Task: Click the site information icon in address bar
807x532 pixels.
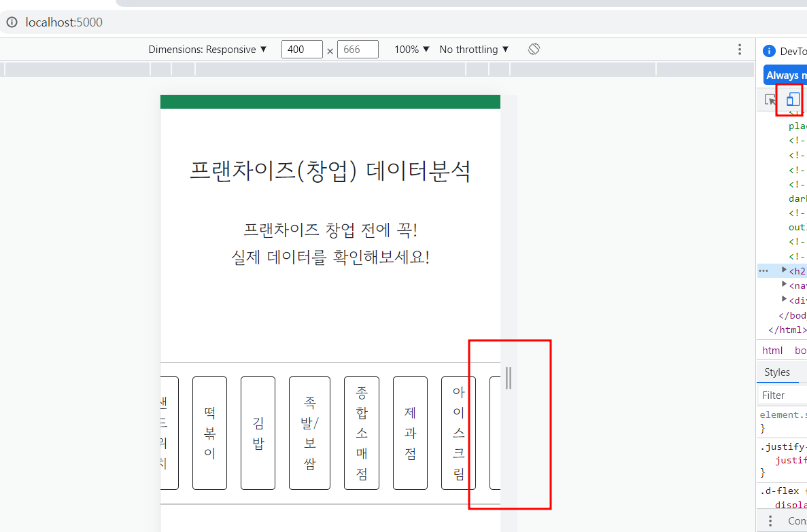Action: tap(12, 22)
